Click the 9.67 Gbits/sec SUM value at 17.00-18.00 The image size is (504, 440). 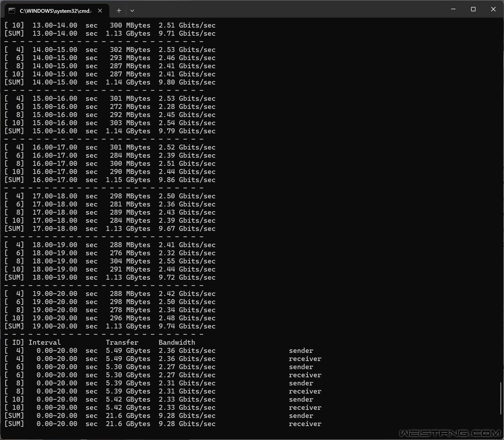click(x=187, y=229)
